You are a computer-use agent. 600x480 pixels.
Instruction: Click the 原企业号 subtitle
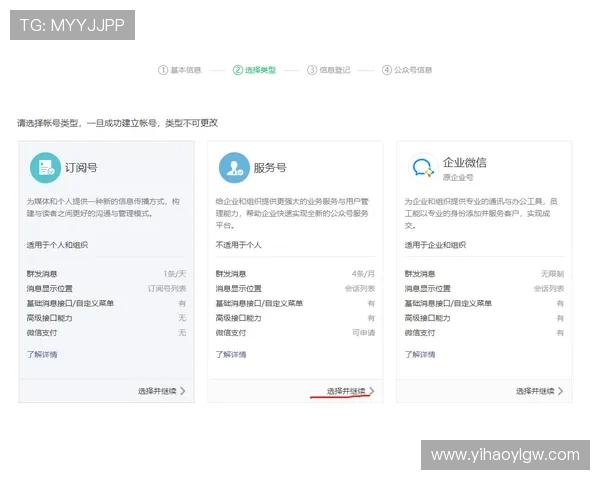(x=458, y=178)
